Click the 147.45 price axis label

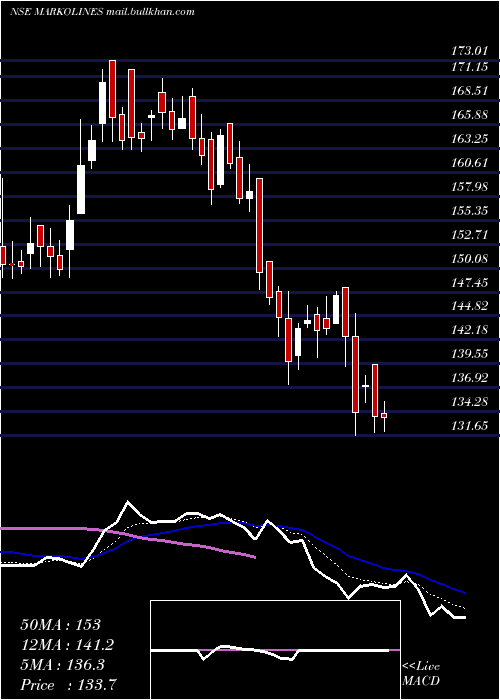point(469,283)
